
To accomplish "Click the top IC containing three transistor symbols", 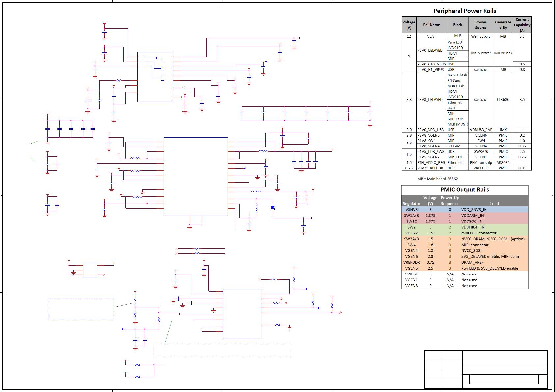I will point(155,77).
